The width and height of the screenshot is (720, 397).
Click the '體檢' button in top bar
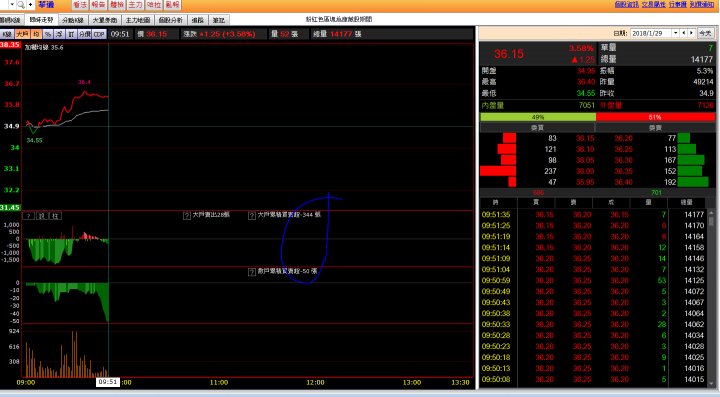click(x=117, y=5)
